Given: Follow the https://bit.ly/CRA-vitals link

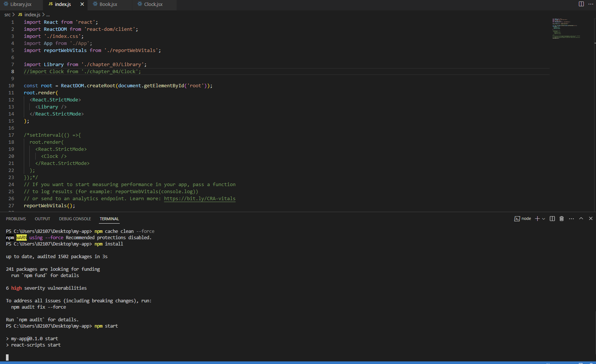Looking at the screenshot, I should 200,198.
